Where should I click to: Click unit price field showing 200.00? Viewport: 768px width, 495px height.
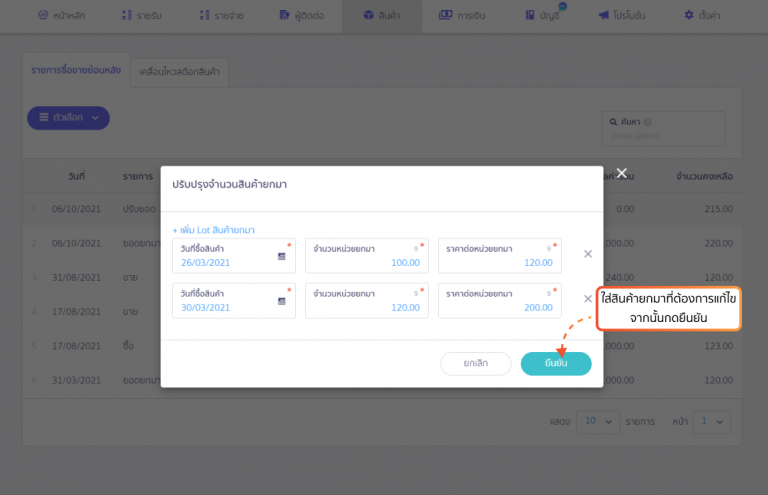500,307
